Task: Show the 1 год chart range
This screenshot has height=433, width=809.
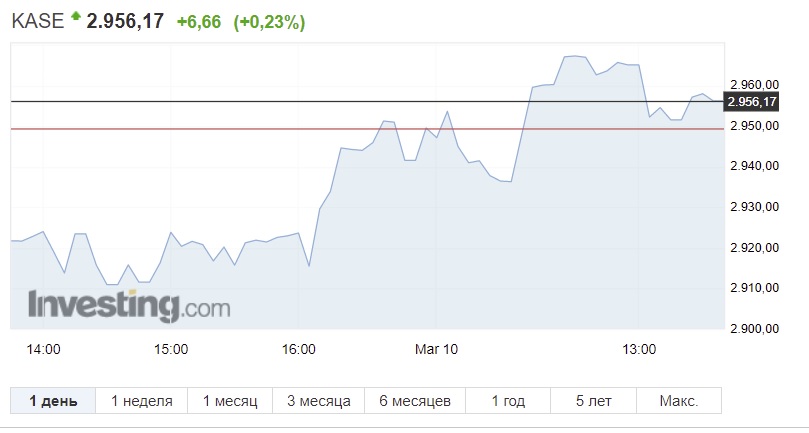Action: [508, 400]
